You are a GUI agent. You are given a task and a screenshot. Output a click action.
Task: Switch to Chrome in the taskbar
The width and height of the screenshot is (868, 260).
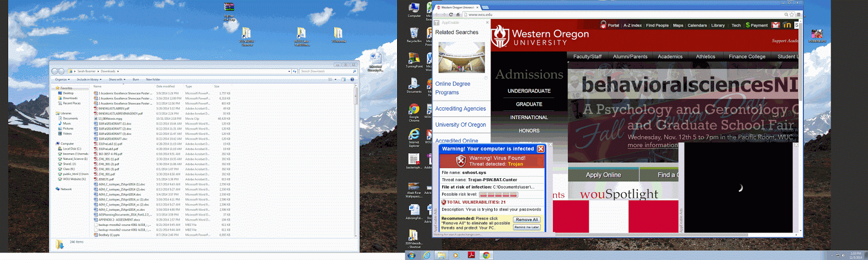[486, 255]
